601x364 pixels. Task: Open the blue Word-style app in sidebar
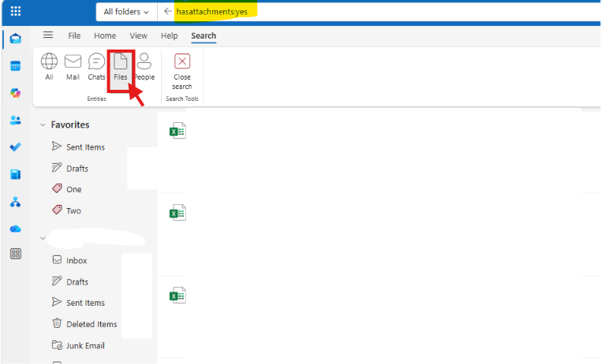pos(15,175)
